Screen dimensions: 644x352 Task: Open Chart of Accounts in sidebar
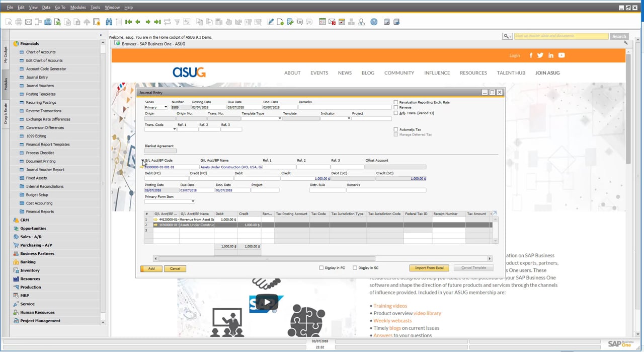pos(41,52)
